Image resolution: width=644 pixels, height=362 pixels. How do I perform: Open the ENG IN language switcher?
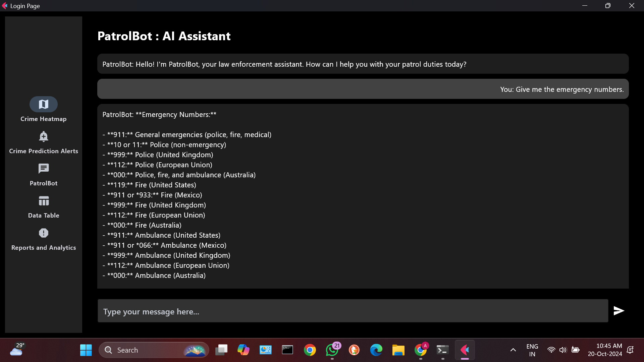tap(532, 350)
